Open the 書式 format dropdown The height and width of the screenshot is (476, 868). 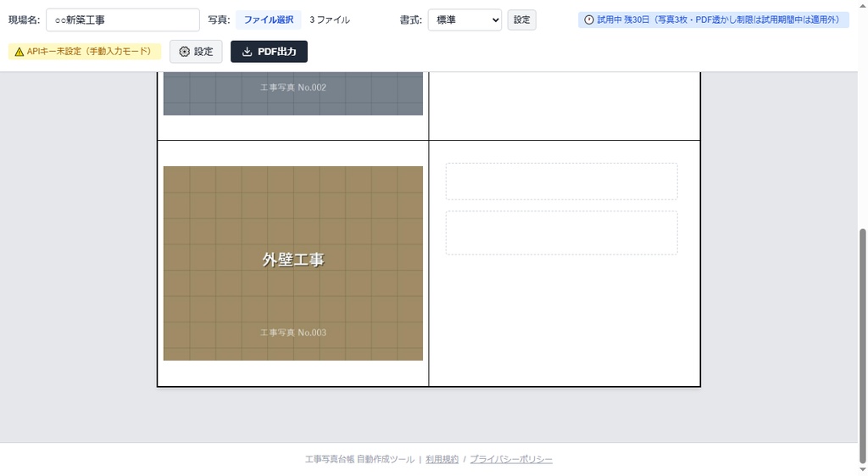coord(465,20)
